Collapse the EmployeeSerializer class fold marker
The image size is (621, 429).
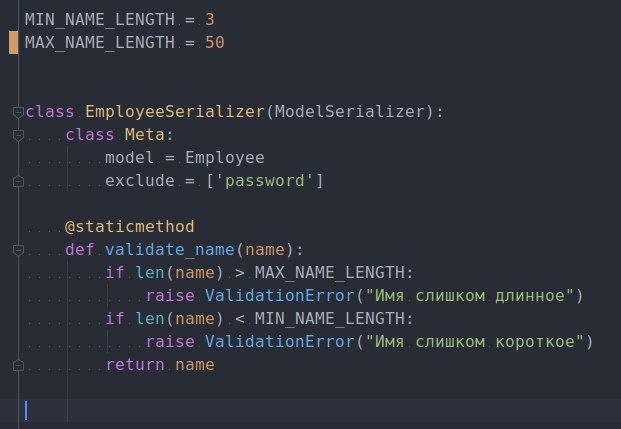coord(18,112)
